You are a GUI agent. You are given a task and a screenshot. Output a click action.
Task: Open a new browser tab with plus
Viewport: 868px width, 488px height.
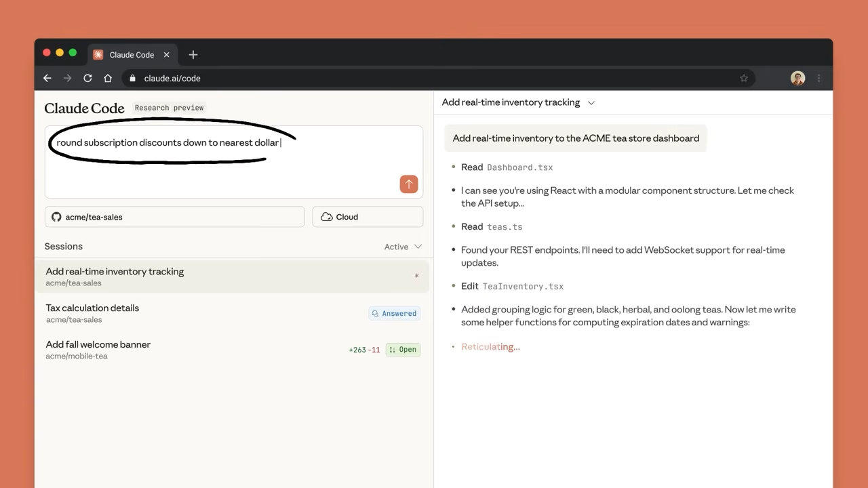point(193,55)
